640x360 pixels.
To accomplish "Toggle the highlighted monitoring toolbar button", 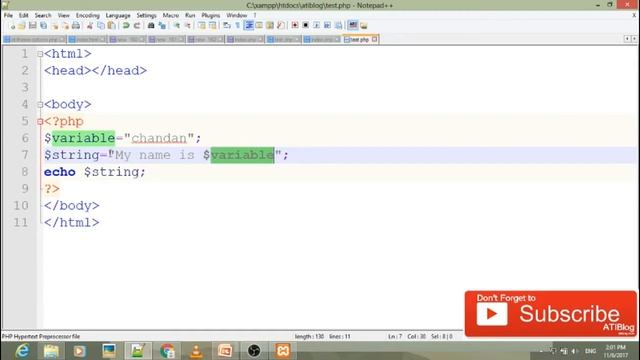I will (353, 25).
